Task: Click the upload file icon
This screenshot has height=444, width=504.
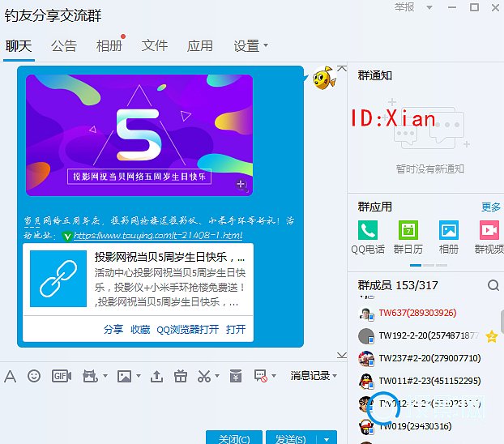Action: (156, 376)
